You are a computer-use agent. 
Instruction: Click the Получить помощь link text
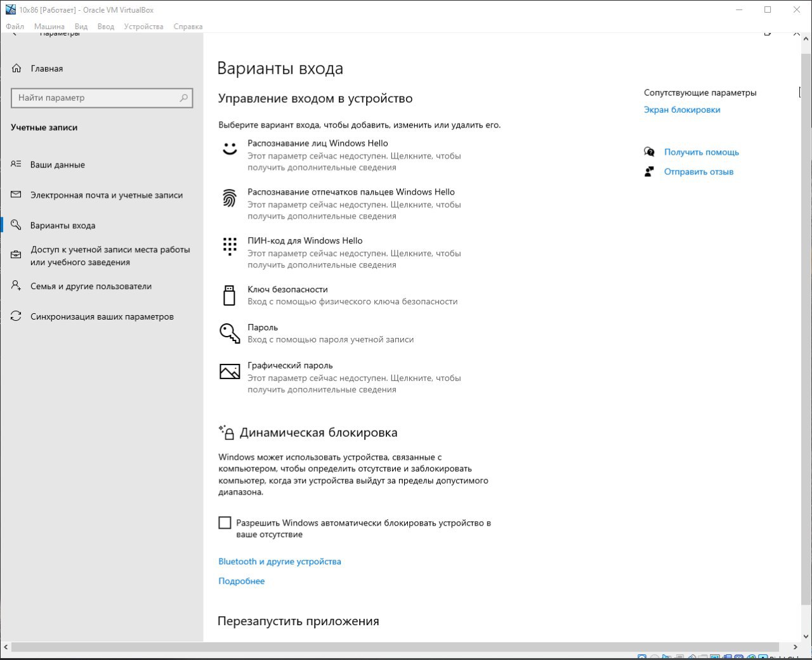[x=702, y=152]
